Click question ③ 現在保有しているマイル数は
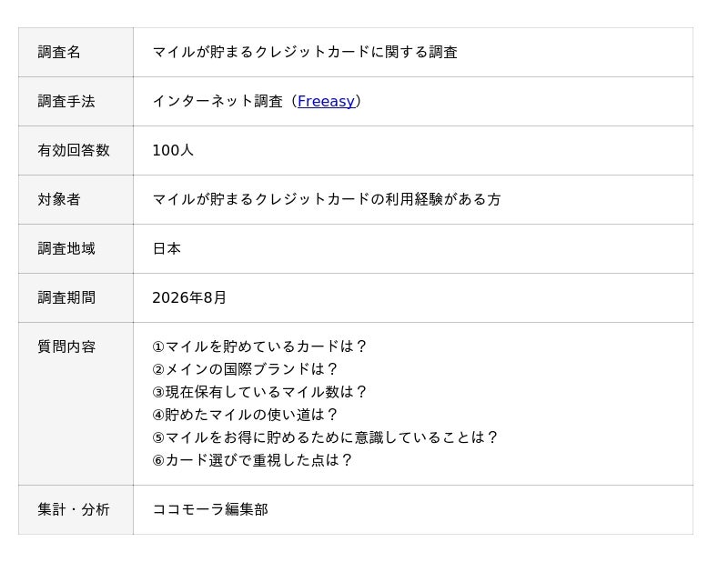The image size is (728, 562). point(259,392)
